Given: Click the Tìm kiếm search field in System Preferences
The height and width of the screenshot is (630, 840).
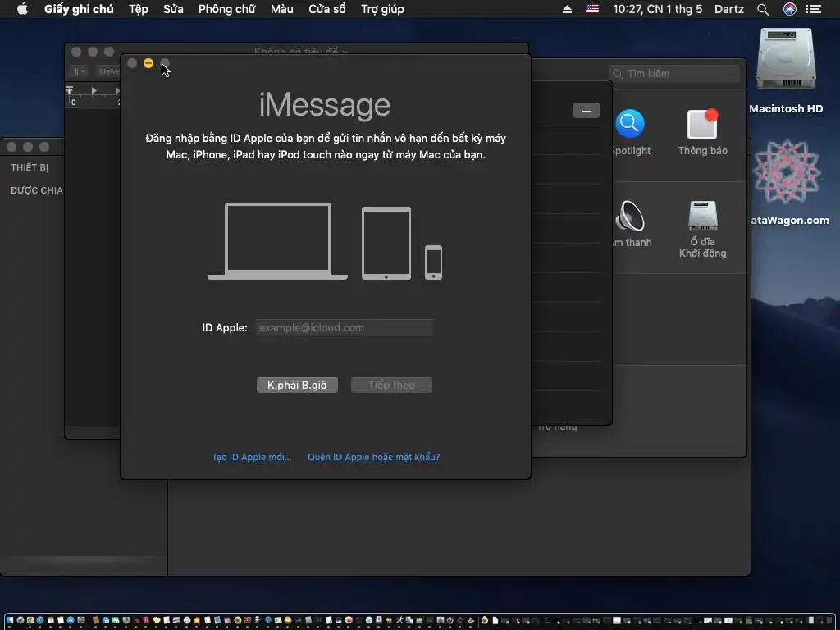Looking at the screenshot, I should pyautogui.click(x=674, y=73).
